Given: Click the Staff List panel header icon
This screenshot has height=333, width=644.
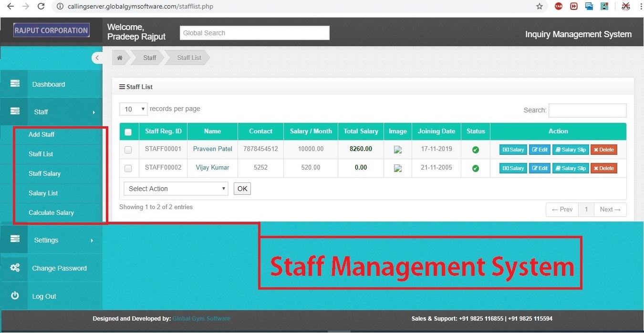Looking at the screenshot, I should pyautogui.click(x=121, y=86).
